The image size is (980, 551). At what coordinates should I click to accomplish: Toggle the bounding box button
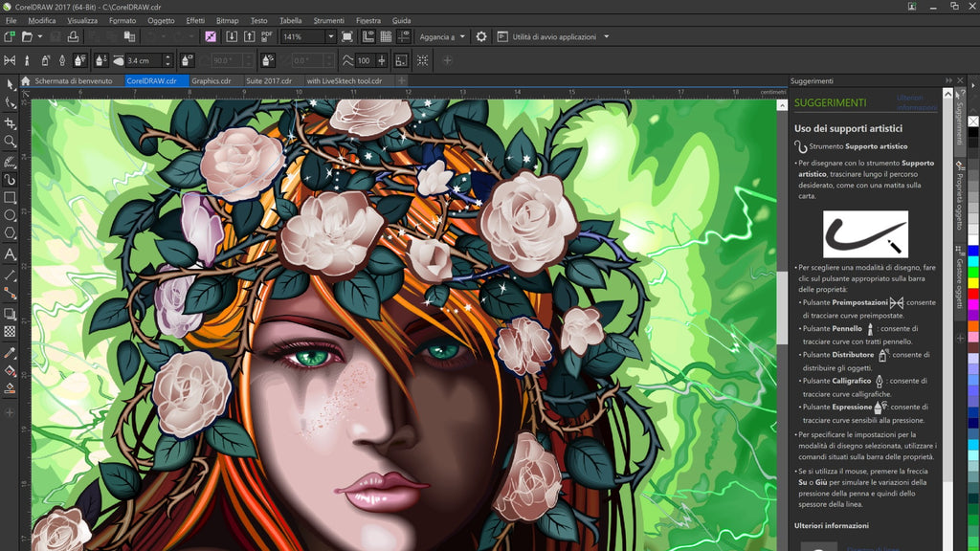(x=422, y=60)
